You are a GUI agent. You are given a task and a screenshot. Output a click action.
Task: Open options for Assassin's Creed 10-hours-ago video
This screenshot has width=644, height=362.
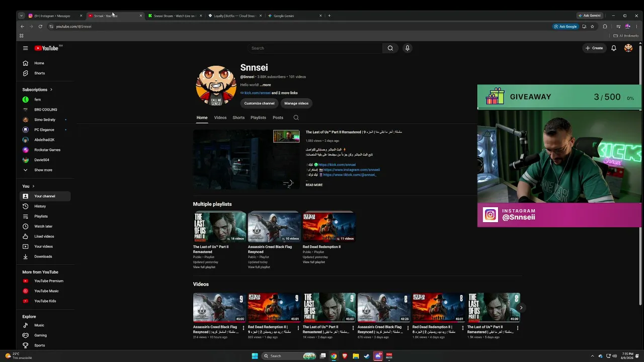pos(244,328)
